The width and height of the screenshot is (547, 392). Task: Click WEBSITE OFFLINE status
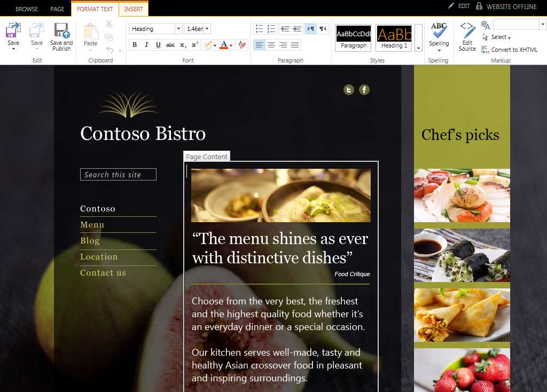[506, 6]
